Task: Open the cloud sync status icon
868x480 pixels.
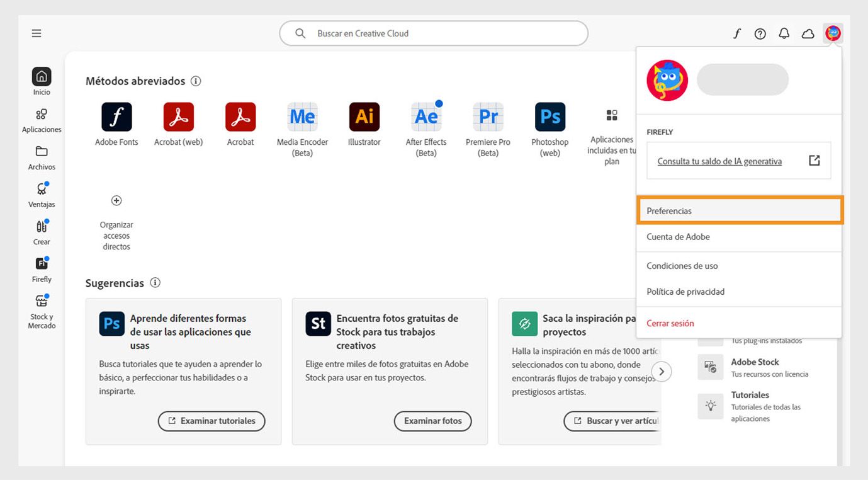Action: tap(808, 34)
